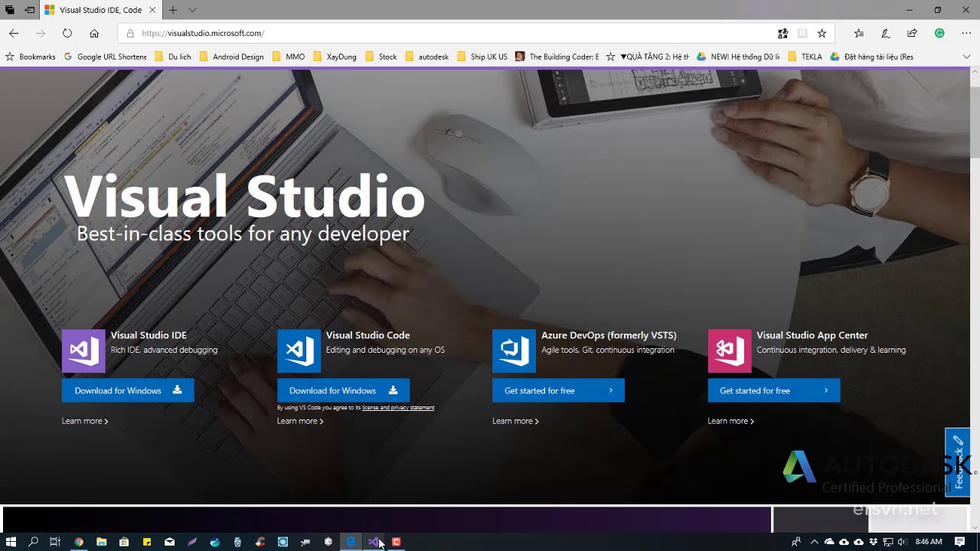Viewport: 980px width, 551px height.
Task: Open Google Chrome from taskbar
Action: (79, 542)
